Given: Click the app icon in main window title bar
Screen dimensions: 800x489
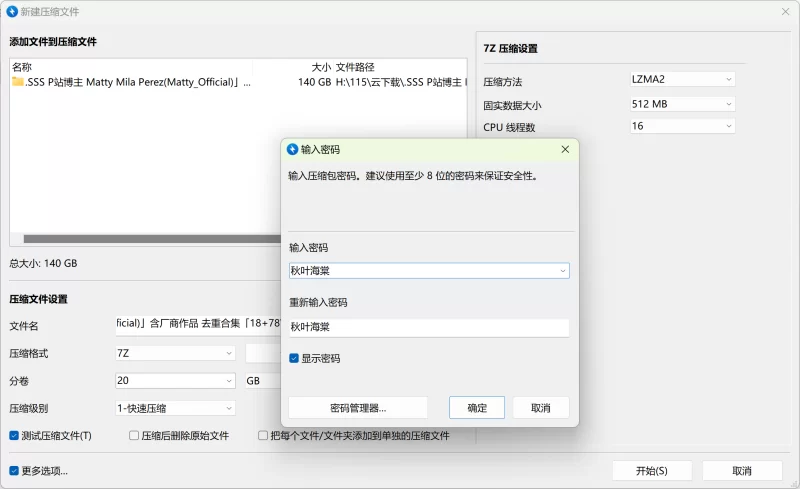Looking at the screenshot, I should click(x=12, y=11).
